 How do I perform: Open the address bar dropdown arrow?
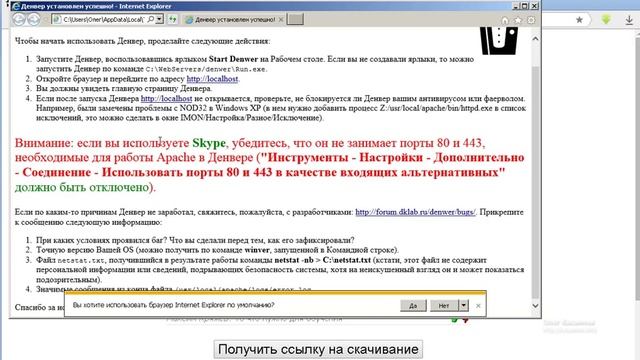click(x=160, y=19)
